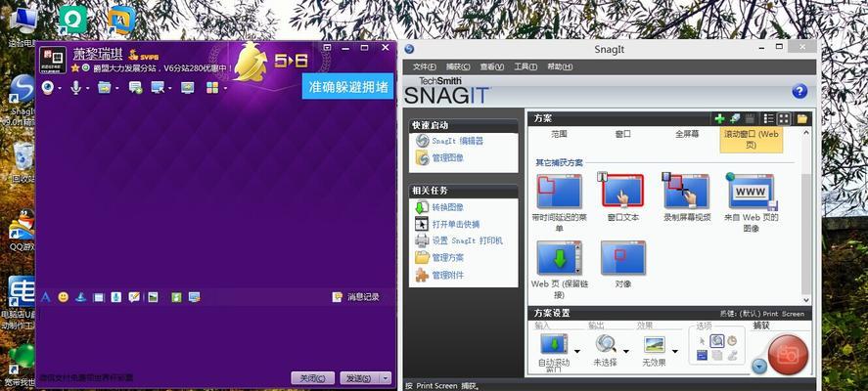The width and height of the screenshot is (868, 391).
Task: Click 管理图像 link in quick launch
Action: click(x=439, y=158)
